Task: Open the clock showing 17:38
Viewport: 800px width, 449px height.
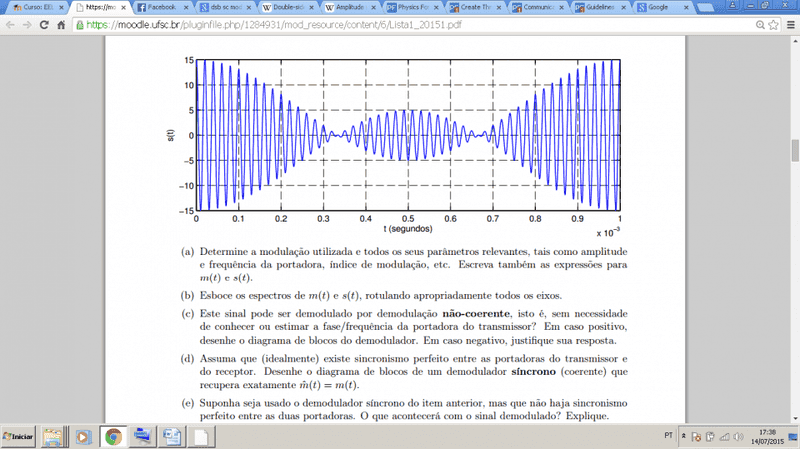Action: coord(768,437)
